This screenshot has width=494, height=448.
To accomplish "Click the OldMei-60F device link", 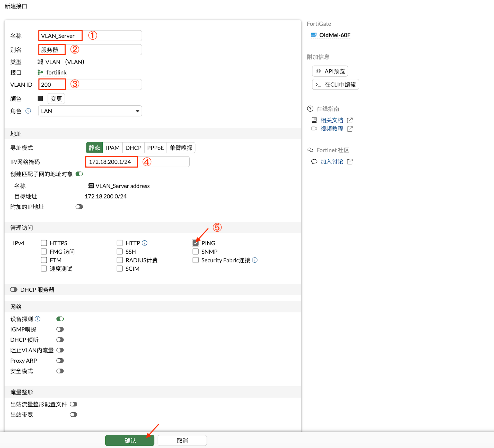I will (x=335, y=35).
